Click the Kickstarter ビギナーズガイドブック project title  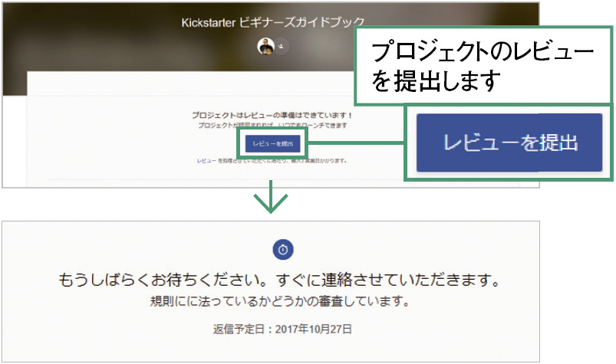point(272,23)
